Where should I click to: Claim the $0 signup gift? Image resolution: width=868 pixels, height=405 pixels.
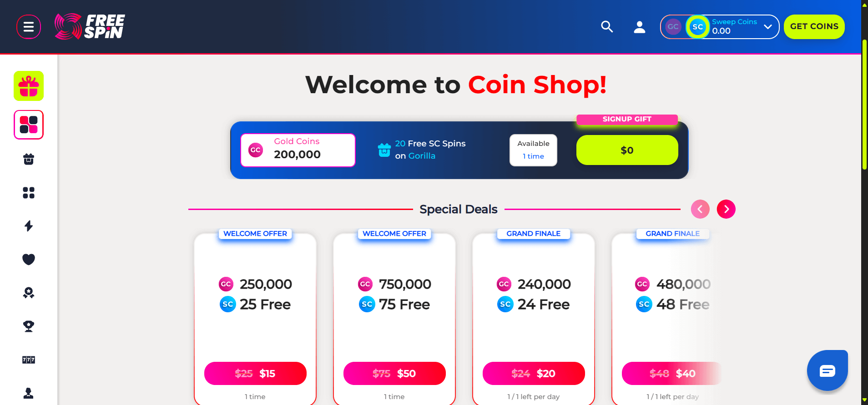click(x=627, y=150)
